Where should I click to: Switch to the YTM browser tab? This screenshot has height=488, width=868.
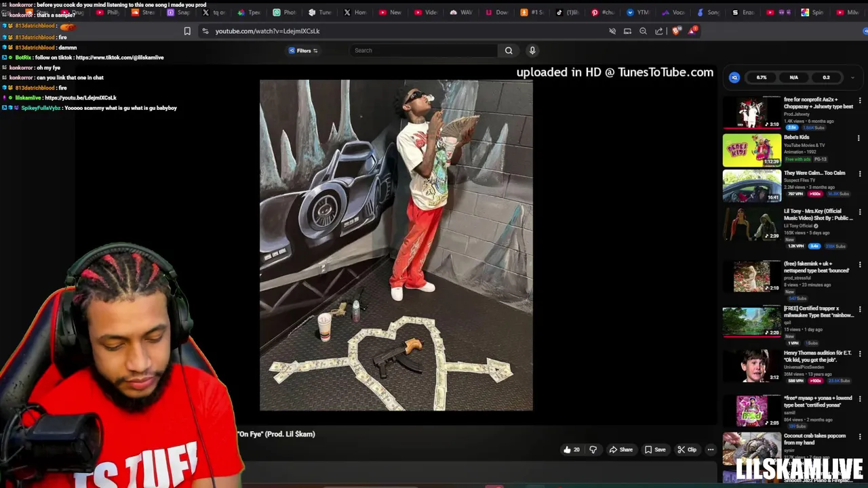[637, 12]
